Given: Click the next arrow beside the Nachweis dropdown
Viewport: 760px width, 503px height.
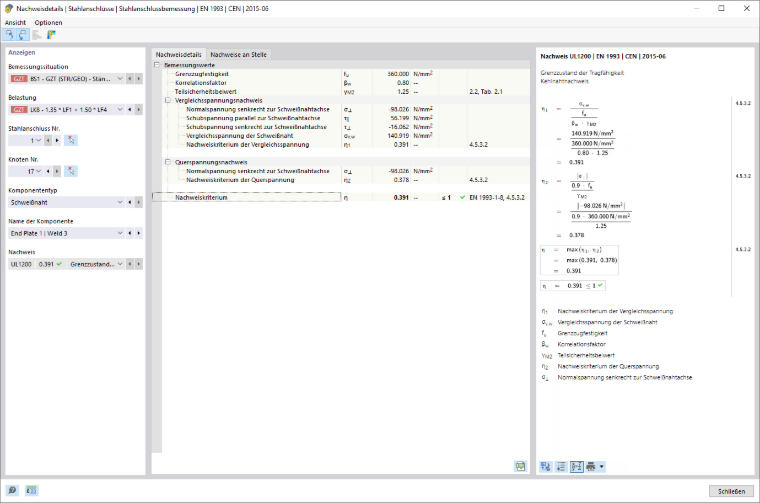Looking at the screenshot, I should (139, 264).
